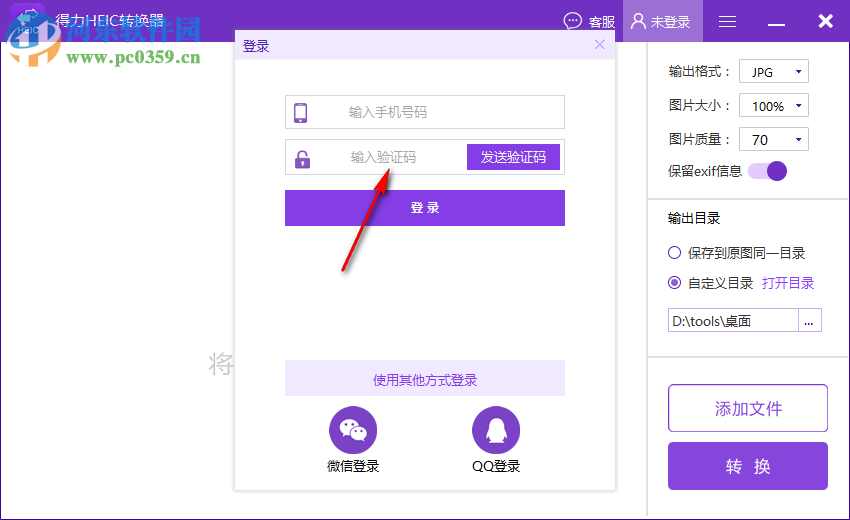
Task: Browse folder with the ... button
Action: pos(810,320)
